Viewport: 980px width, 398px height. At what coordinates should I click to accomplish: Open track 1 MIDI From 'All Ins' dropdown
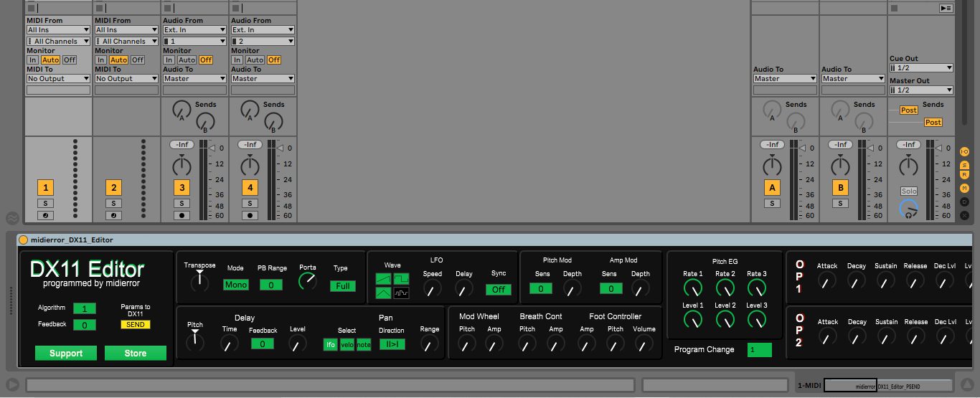tap(58, 30)
